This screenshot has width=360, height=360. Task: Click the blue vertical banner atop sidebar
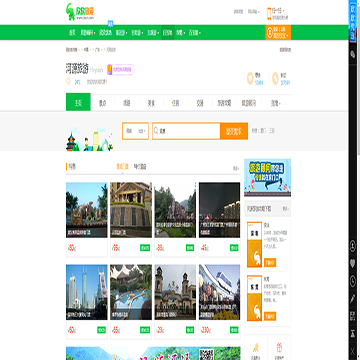[x=353, y=20]
